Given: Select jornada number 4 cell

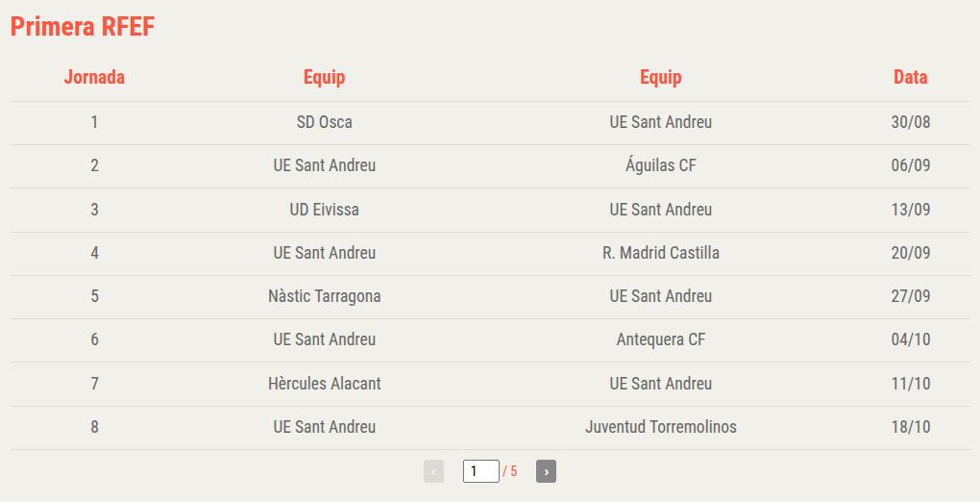Looking at the screenshot, I should point(94,252).
